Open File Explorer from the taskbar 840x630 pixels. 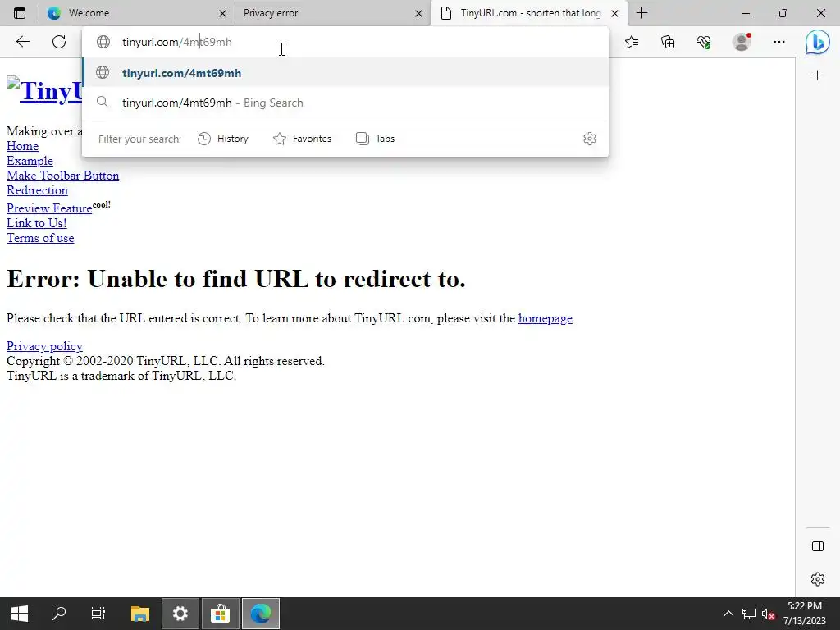139,614
